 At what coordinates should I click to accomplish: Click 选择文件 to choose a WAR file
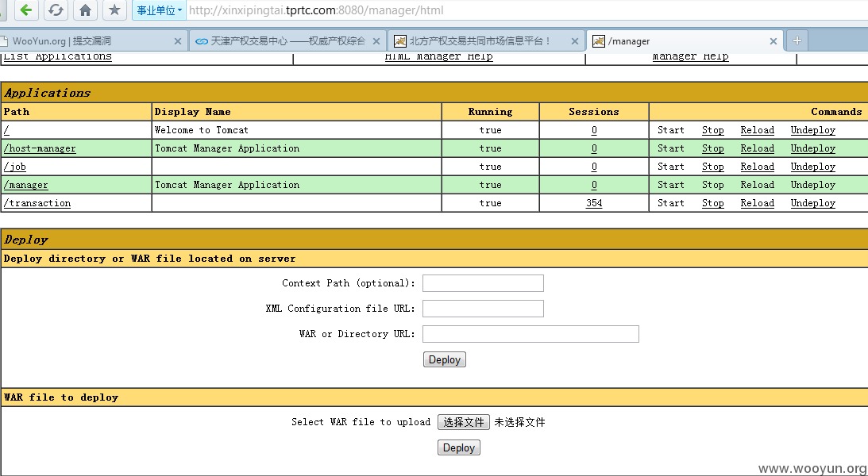(x=464, y=422)
